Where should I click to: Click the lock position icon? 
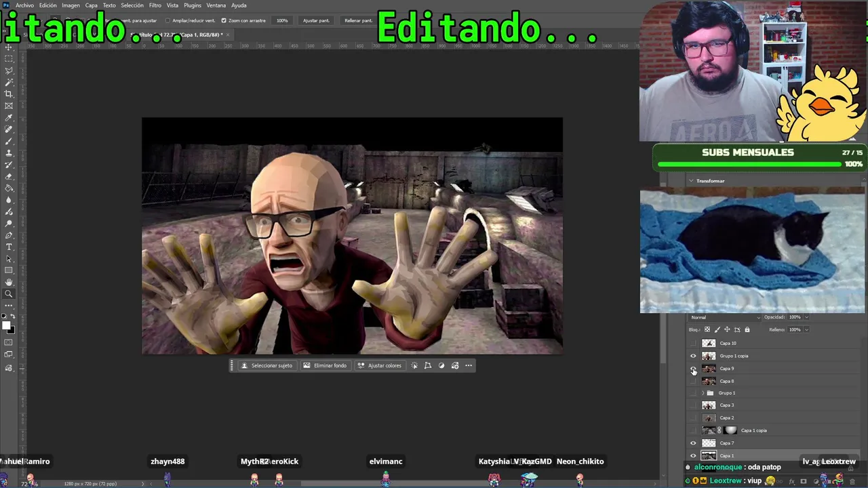point(727,330)
